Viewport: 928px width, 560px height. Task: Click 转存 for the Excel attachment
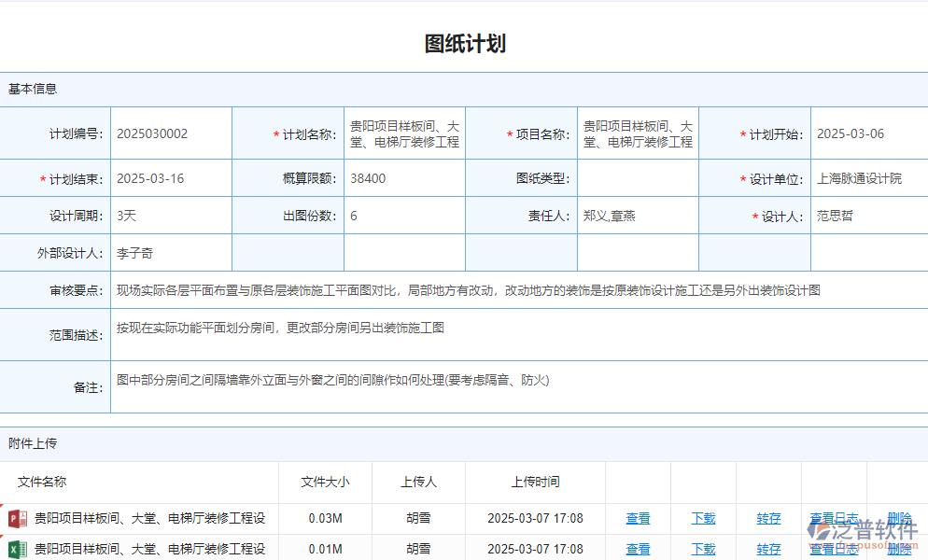click(x=768, y=549)
